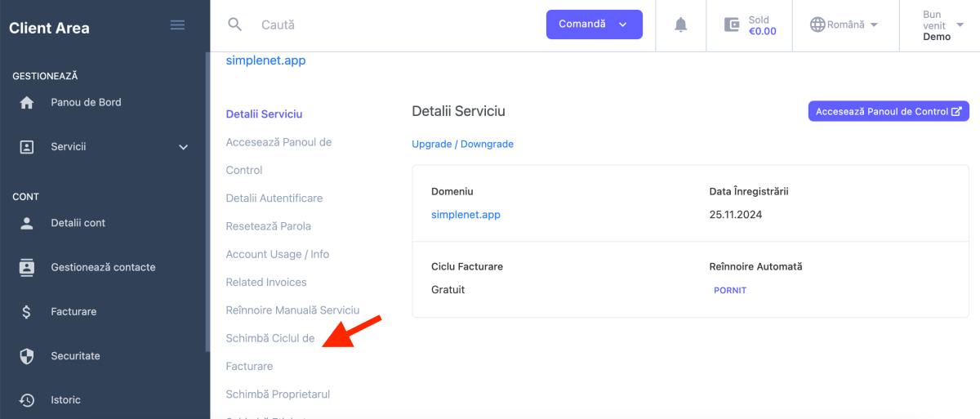Click the Securitate shield icon

(x=27, y=356)
